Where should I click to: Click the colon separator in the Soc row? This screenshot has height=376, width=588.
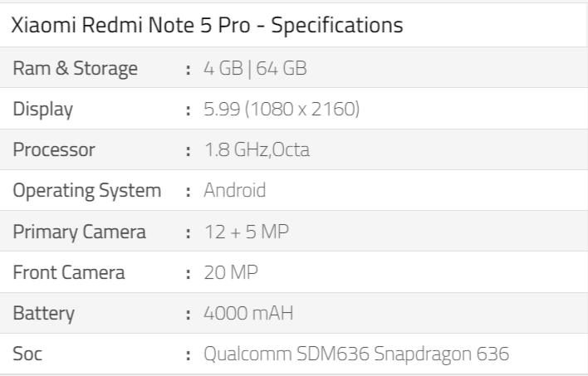point(189,354)
